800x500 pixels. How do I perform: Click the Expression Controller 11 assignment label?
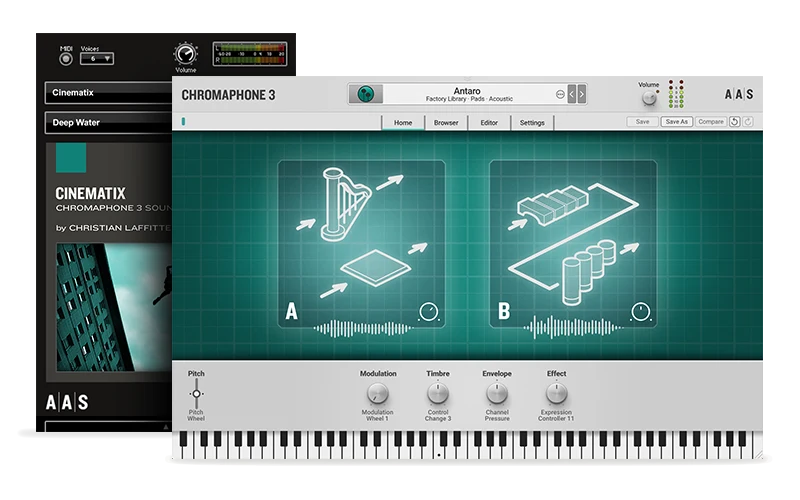[556, 415]
